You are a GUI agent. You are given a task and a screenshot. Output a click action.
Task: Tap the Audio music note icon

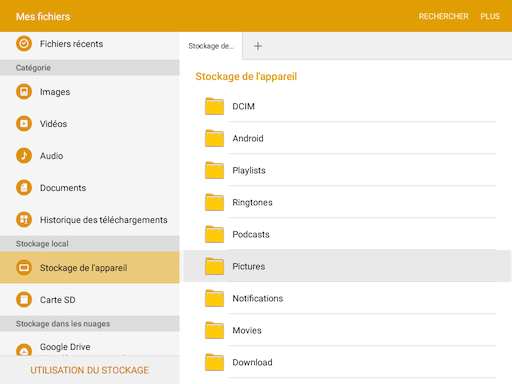point(24,156)
